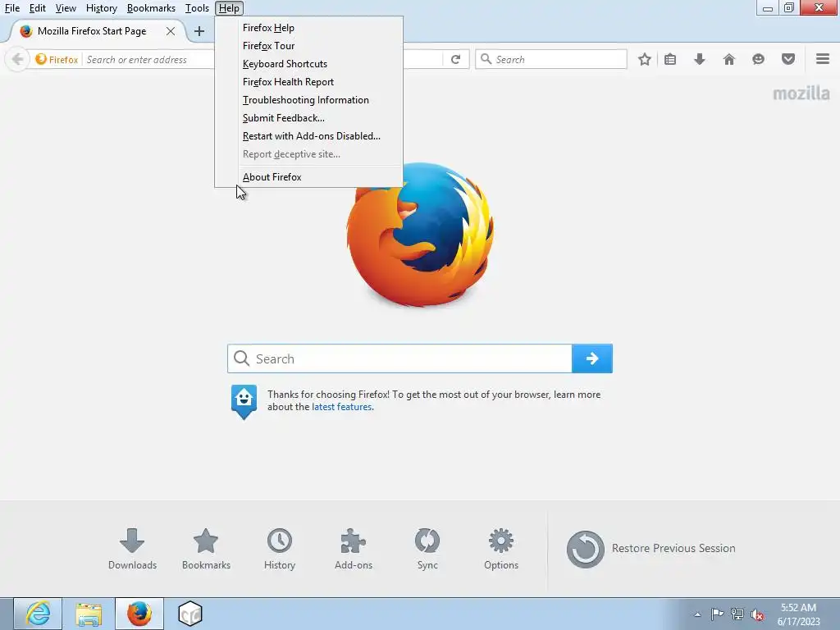The image size is (840, 630).
Task: Save to Pocket icon
Action: (x=787, y=59)
